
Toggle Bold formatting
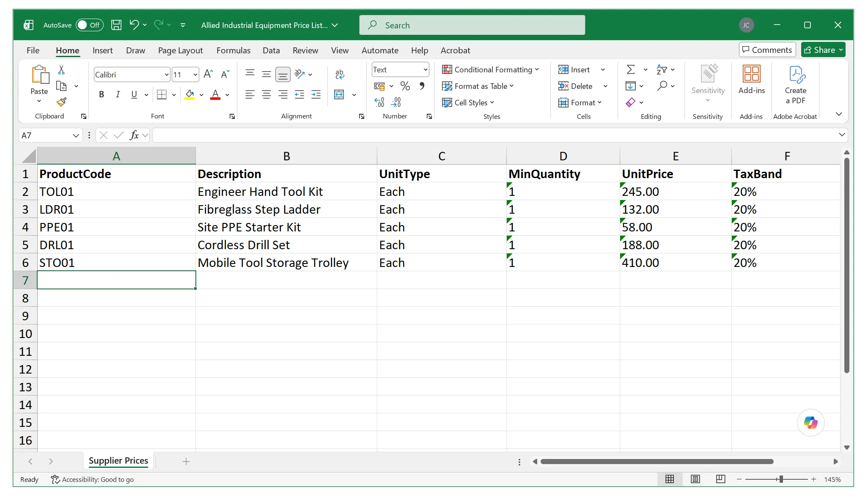(102, 94)
